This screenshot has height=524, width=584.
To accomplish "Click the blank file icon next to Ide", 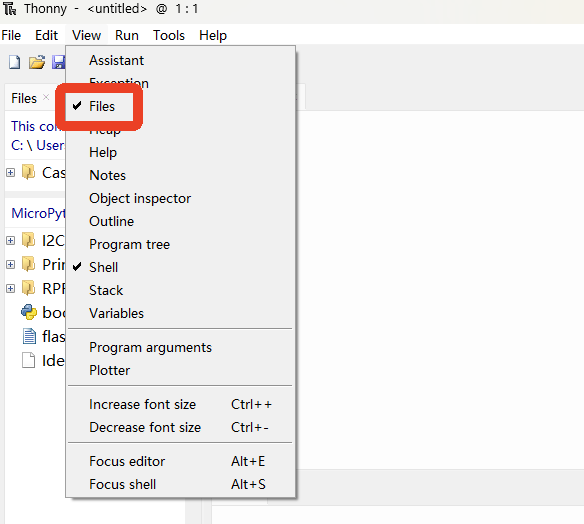I will (29, 360).
